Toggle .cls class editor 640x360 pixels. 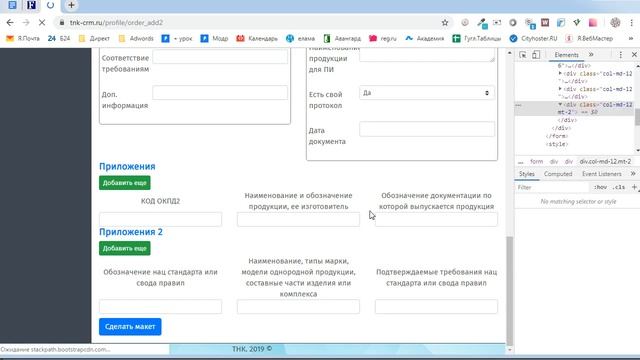pos(619,187)
